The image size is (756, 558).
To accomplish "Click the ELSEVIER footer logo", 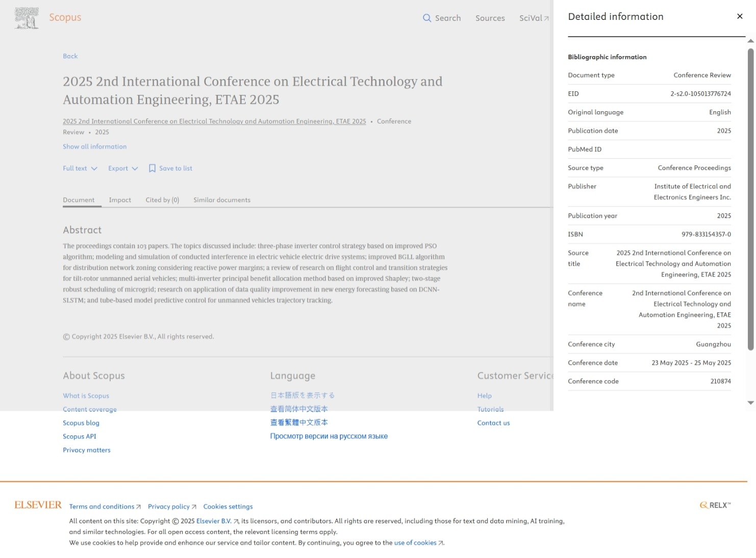I will [x=38, y=505].
